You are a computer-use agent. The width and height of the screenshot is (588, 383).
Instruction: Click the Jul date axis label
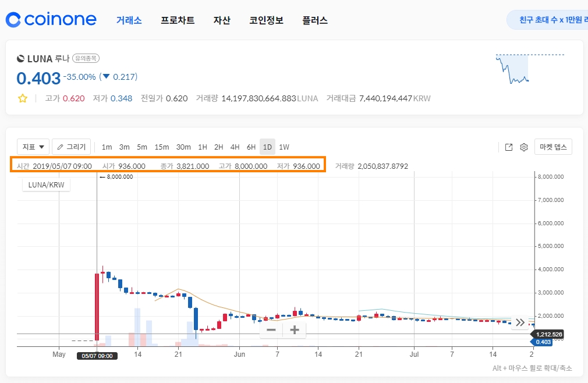[x=414, y=354]
